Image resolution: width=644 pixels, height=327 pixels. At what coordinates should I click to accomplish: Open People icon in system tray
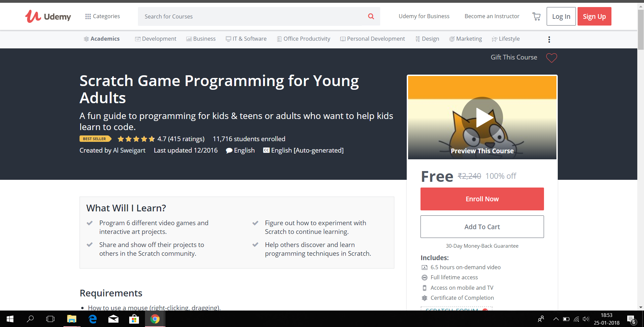[541, 319]
